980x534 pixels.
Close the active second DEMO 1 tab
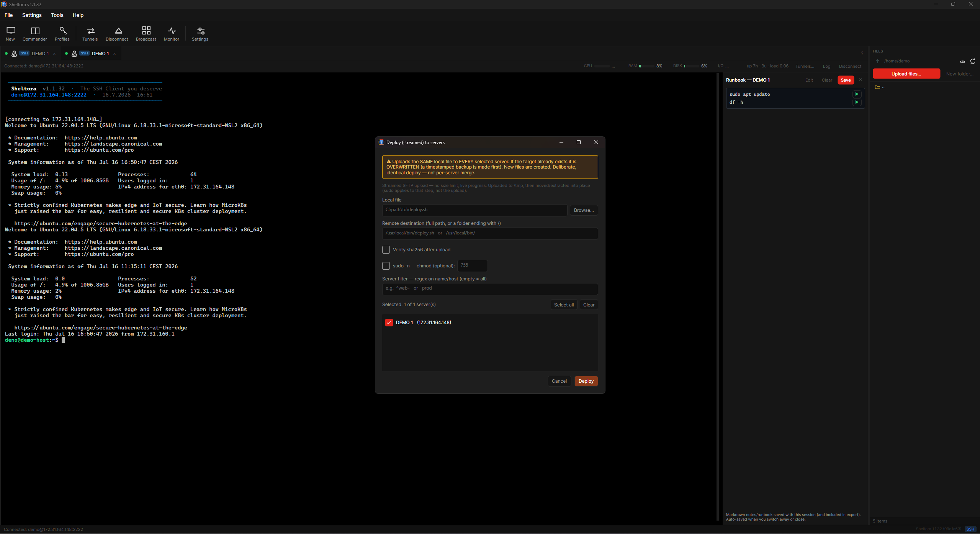coord(115,54)
